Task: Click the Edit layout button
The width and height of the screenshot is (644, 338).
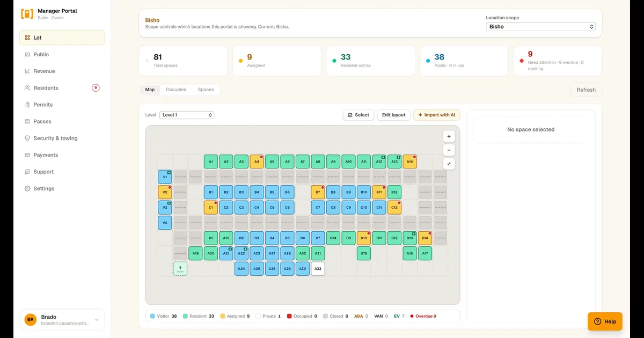Action: click(394, 115)
